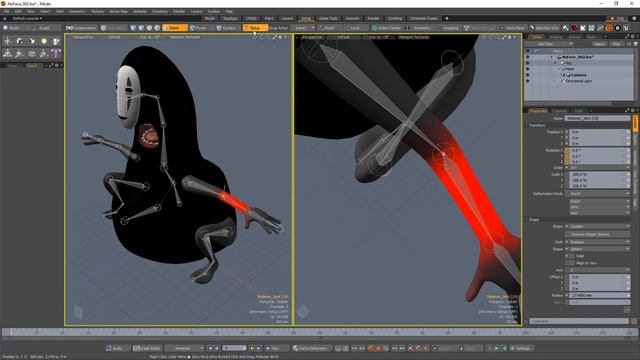Open layout settings gear at top right
640x360 pixels.
634,18
